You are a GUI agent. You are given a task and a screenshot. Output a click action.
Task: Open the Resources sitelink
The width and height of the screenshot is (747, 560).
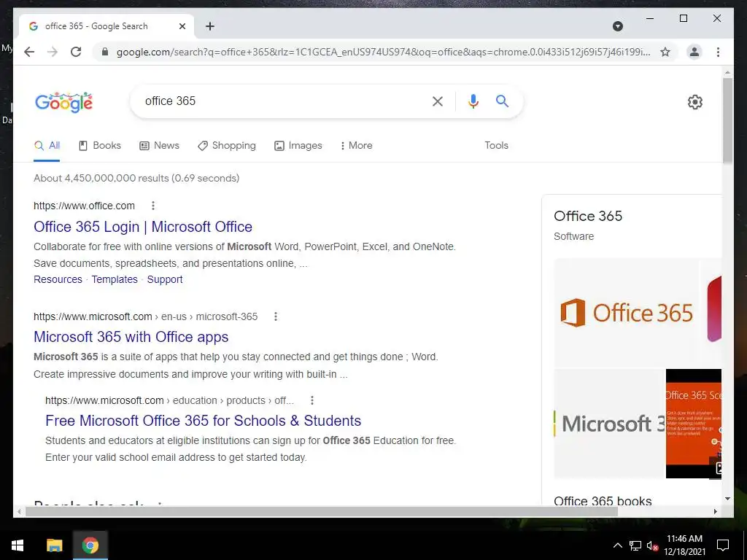click(x=58, y=279)
